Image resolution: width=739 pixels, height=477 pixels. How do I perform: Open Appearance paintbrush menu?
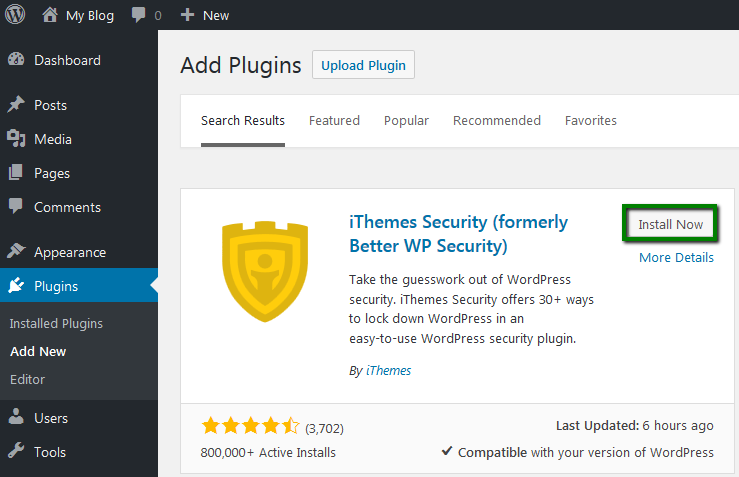click(x=16, y=252)
